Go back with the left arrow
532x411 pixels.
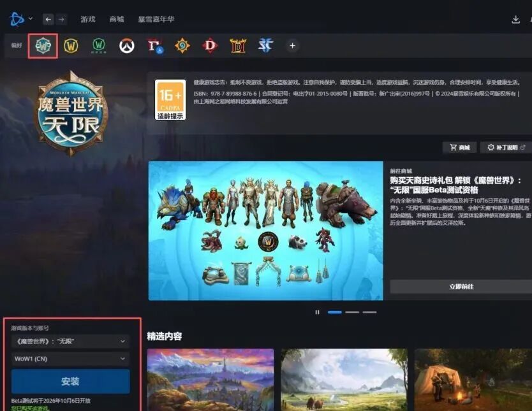[48, 19]
